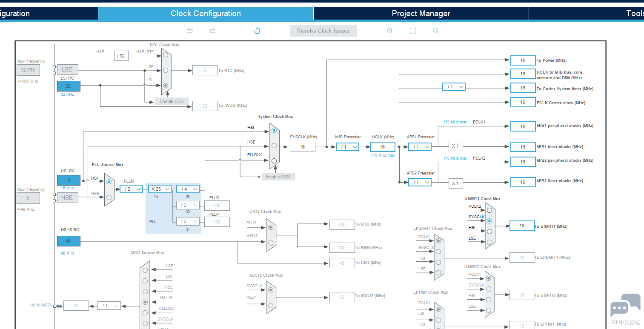The width and height of the screenshot is (644, 329).
Task: Click the FCLK Cortex clock value box
Action: (x=523, y=102)
